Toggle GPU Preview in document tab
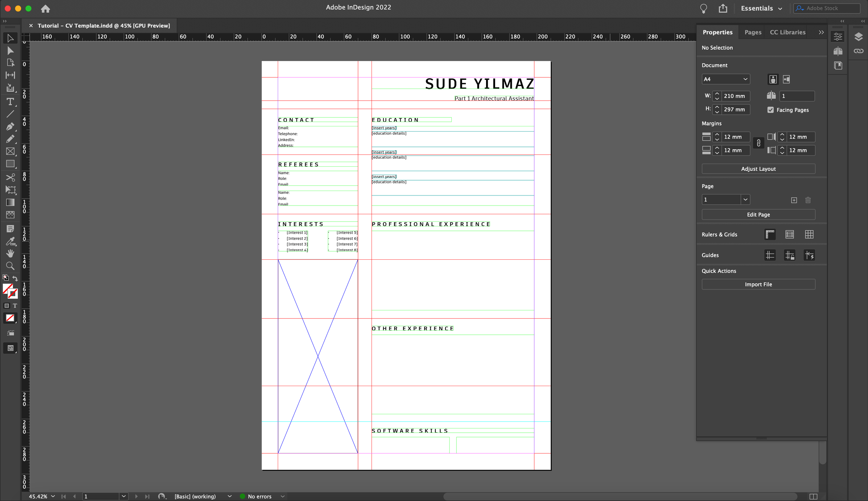The image size is (868, 501). click(x=152, y=25)
